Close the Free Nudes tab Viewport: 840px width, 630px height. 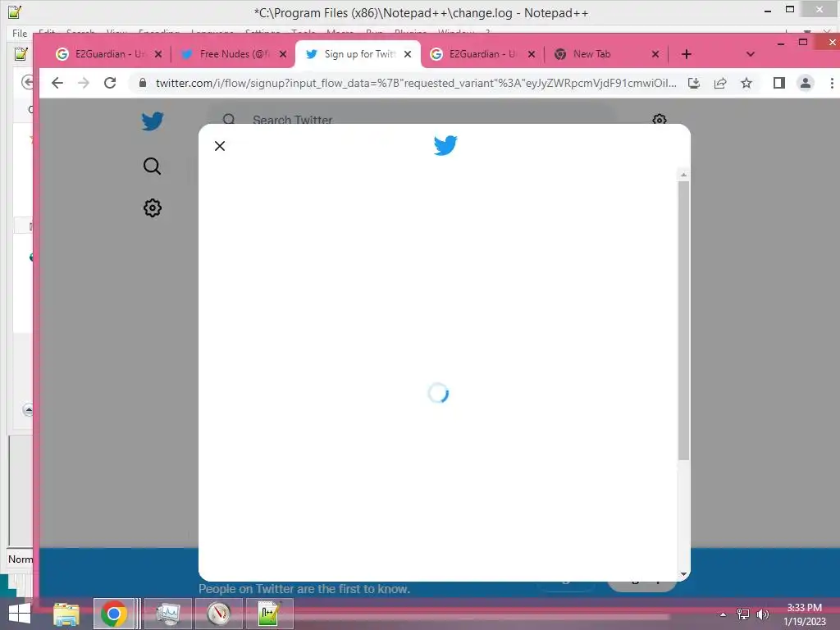(x=283, y=54)
